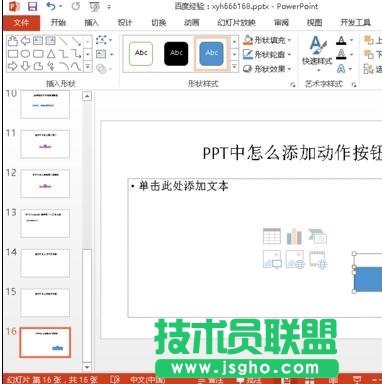Image resolution: width=382 pixels, height=384 pixels.
Task: Select the straight line shape
Action: pos(63,41)
